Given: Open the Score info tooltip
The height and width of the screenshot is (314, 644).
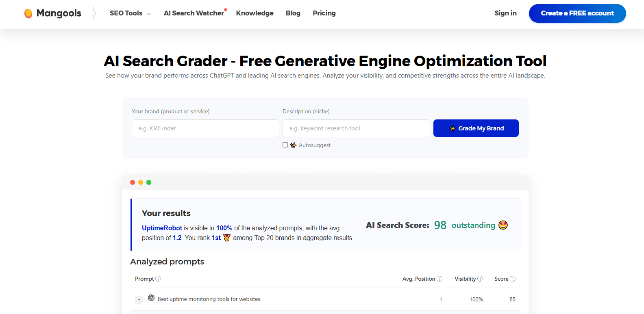Looking at the screenshot, I should click(x=513, y=279).
